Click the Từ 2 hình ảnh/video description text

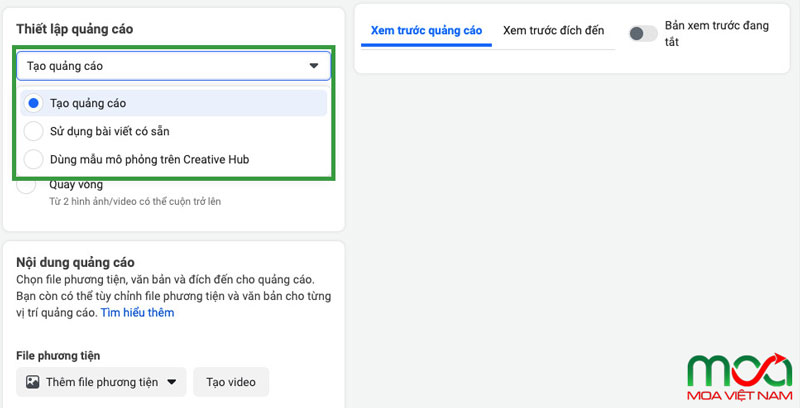[135, 201]
